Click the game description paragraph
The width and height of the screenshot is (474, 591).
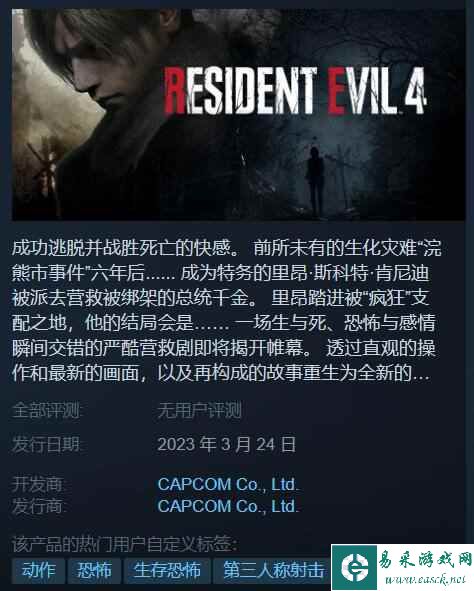point(226,310)
